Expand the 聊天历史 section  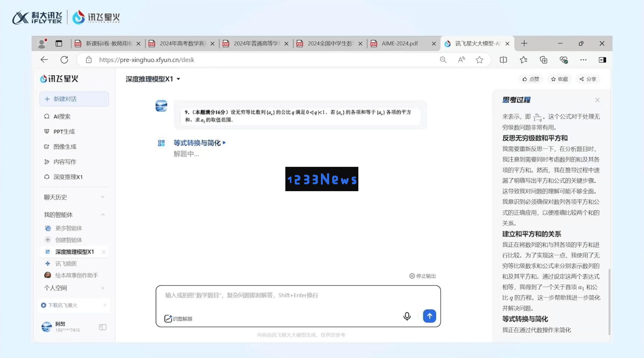(x=74, y=197)
